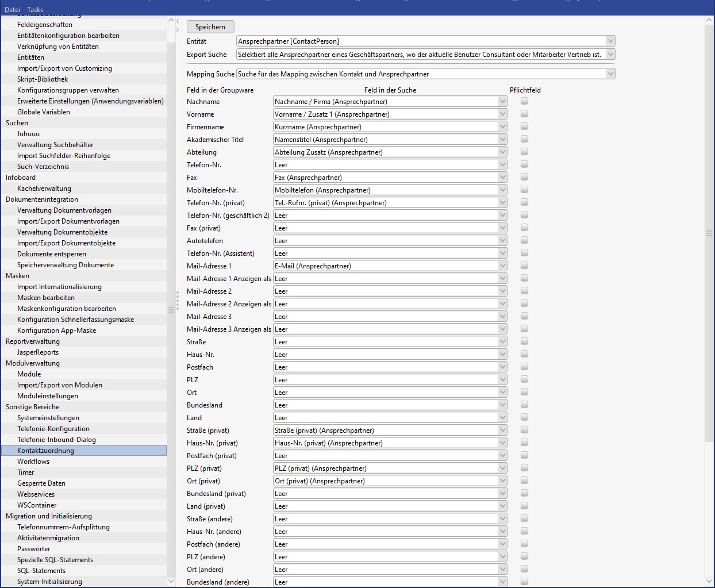
Task: Click the right-pointing splitter arrow near Speichern
Action: click(178, 29)
